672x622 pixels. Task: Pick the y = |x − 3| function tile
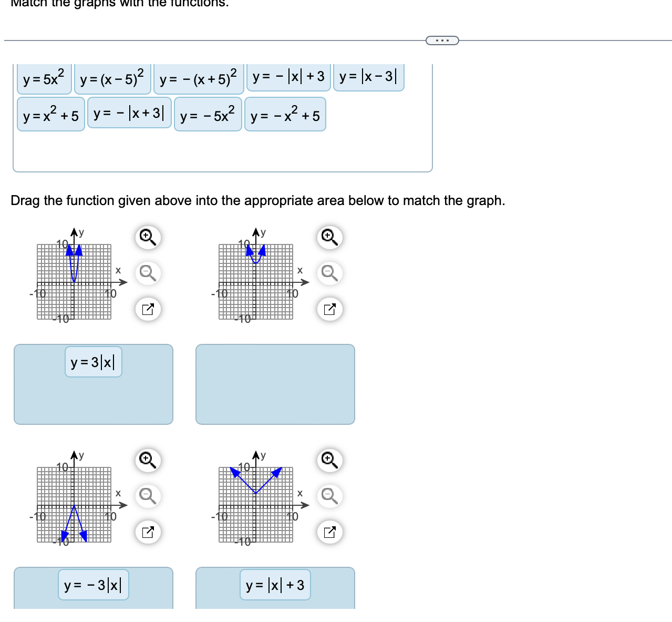click(368, 76)
